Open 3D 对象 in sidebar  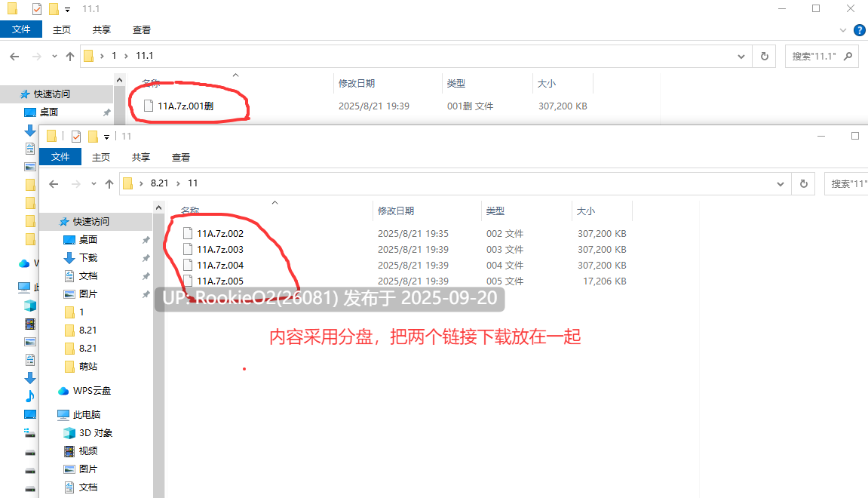pyautogui.click(x=95, y=432)
